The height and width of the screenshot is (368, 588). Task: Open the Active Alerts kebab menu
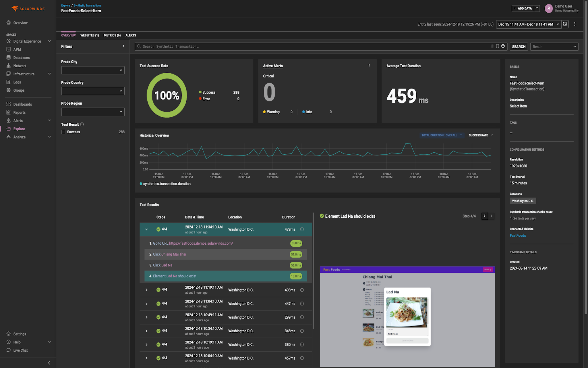pyautogui.click(x=369, y=66)
